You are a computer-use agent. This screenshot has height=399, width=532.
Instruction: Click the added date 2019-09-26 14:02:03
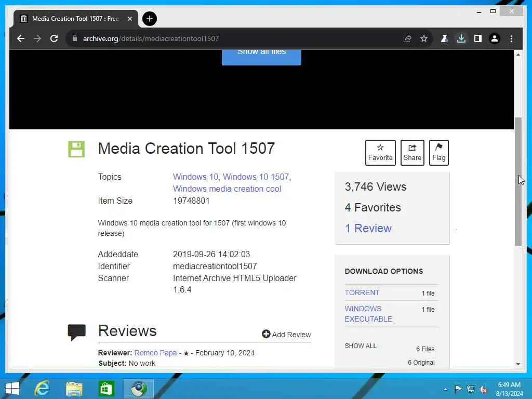coord(211,254)
